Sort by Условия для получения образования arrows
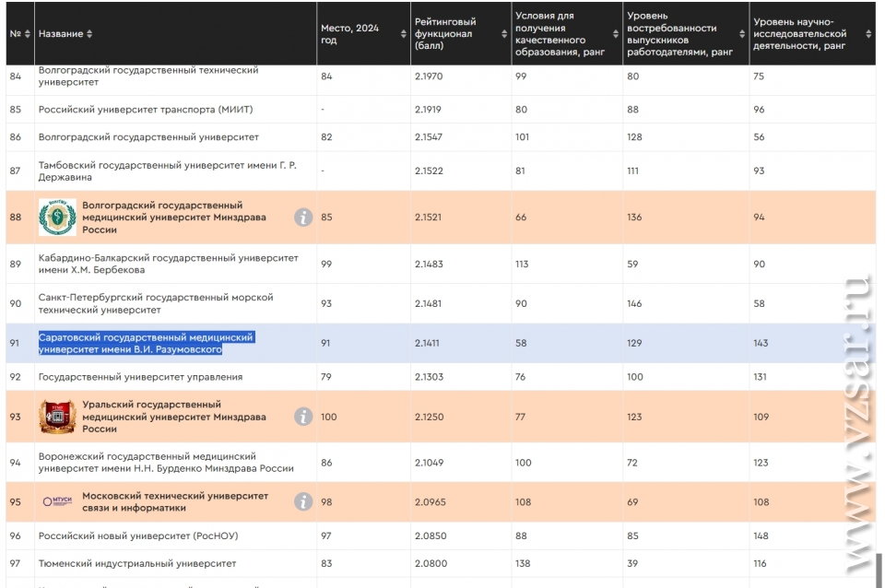885x588 pixels. 616,34
